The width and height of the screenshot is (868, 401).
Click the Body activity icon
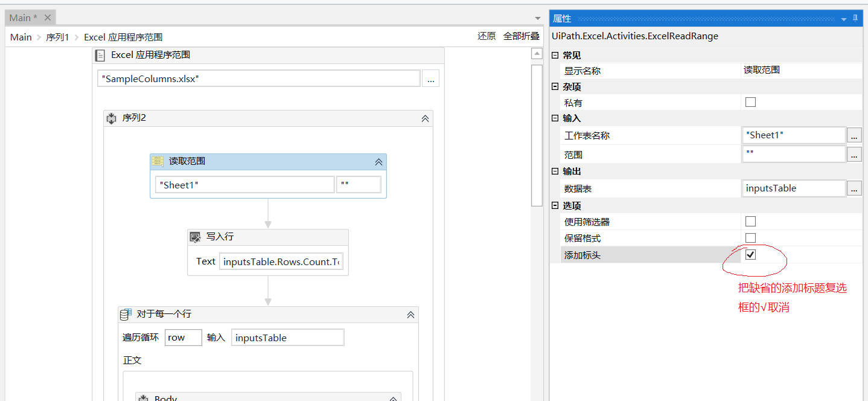click(x=144, y=397)
